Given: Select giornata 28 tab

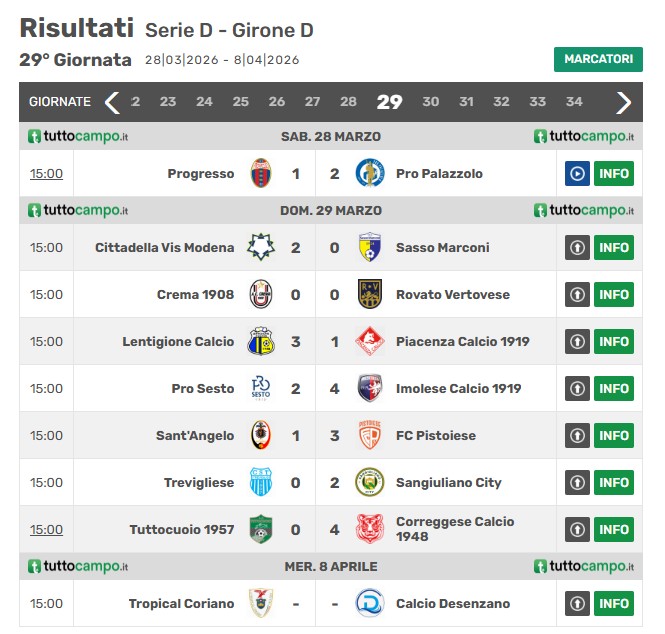Looking at the screenshot, I should pyautogui.click(x=348, y=102).
